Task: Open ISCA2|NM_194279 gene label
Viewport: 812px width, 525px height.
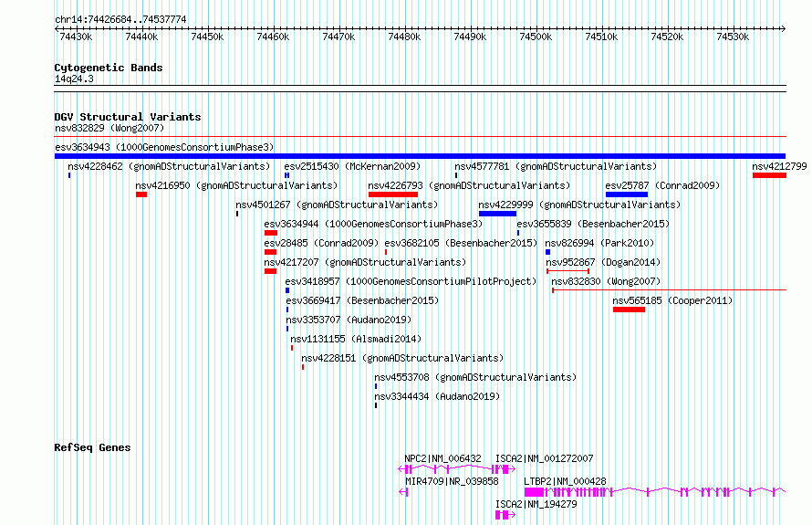Action: pos(536,504)
